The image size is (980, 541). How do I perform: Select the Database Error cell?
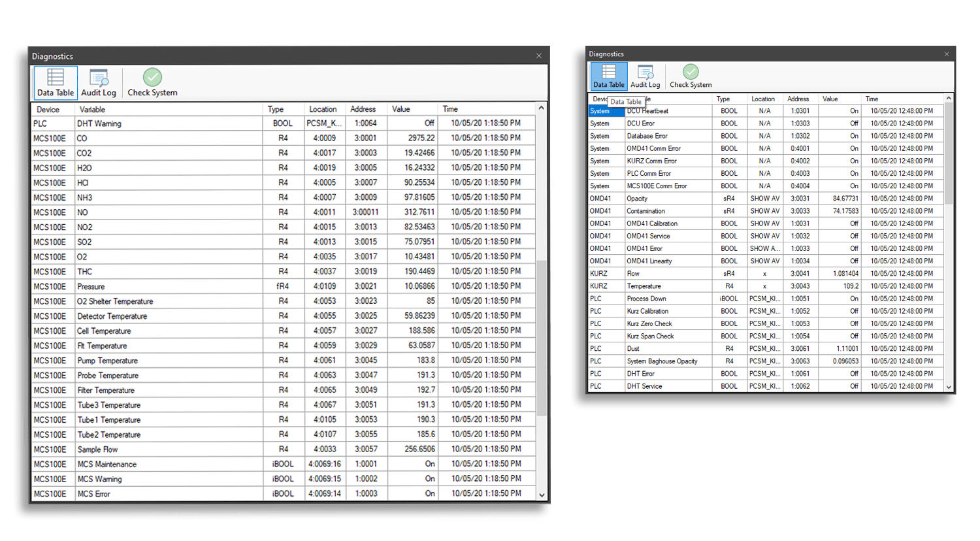[x=668, y=136]
